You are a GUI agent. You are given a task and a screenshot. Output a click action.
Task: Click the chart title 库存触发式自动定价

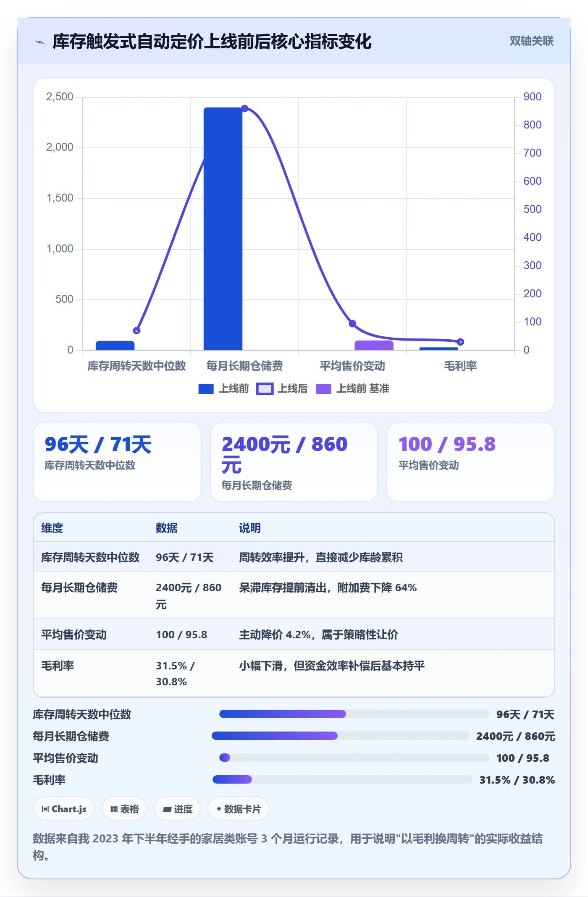point(212,42)
